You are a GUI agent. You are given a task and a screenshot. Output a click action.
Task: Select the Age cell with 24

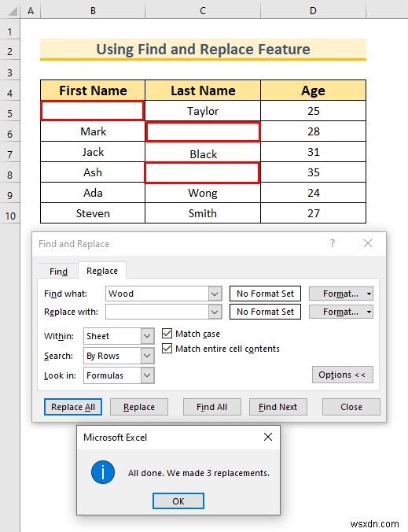pyautogui.click(x=313, y=193)
